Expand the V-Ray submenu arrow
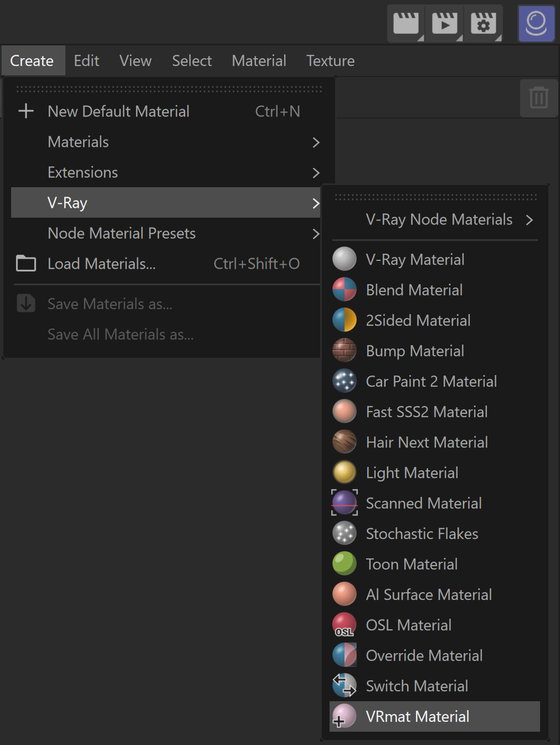This screenshot has width=560, height=745. 316,203
